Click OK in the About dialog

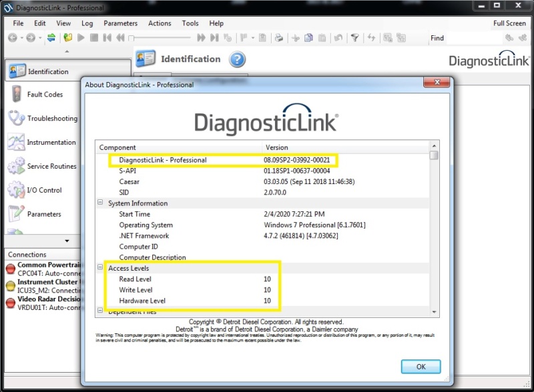[x=421, y=367]
